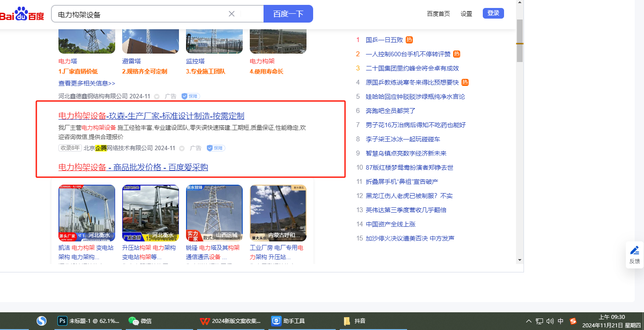Open hot search 国乒一日五败

[384, 40]
